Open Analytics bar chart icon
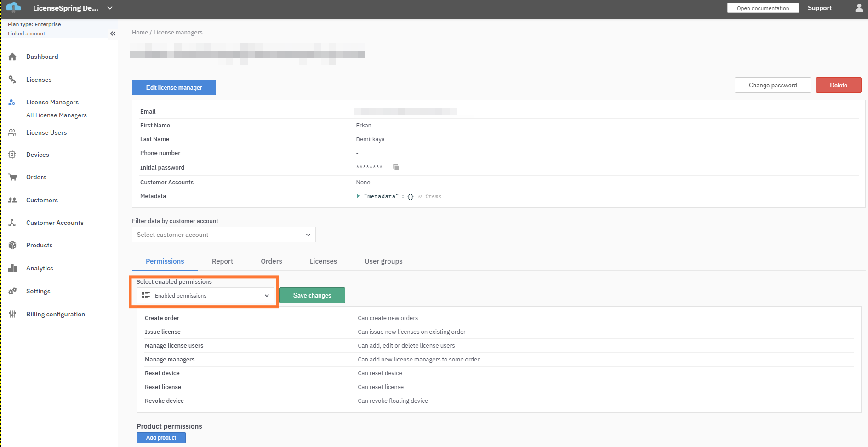 12,268
